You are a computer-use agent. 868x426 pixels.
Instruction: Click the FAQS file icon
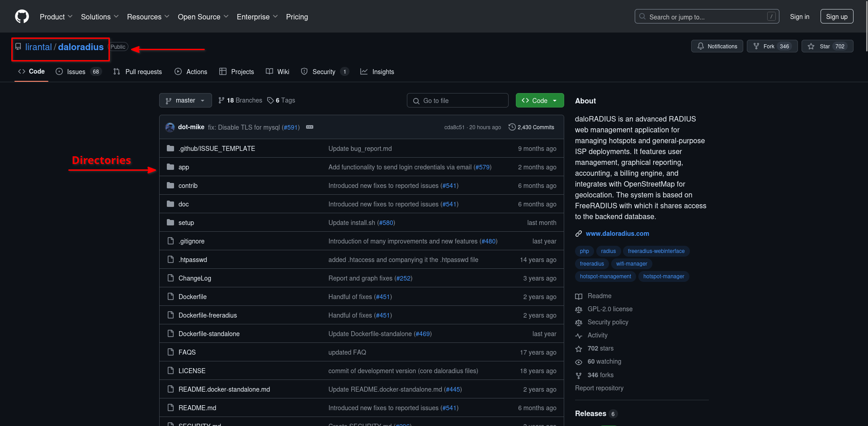(170, 352)
